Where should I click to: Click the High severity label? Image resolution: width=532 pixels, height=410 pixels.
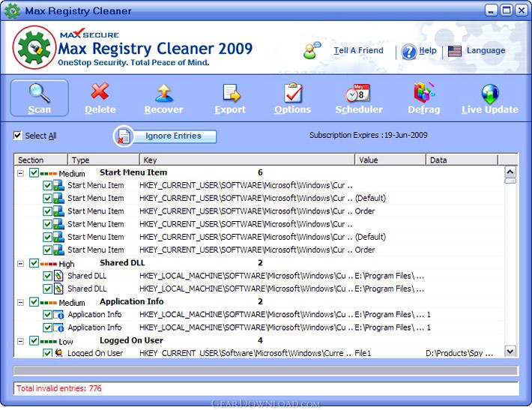67,264
